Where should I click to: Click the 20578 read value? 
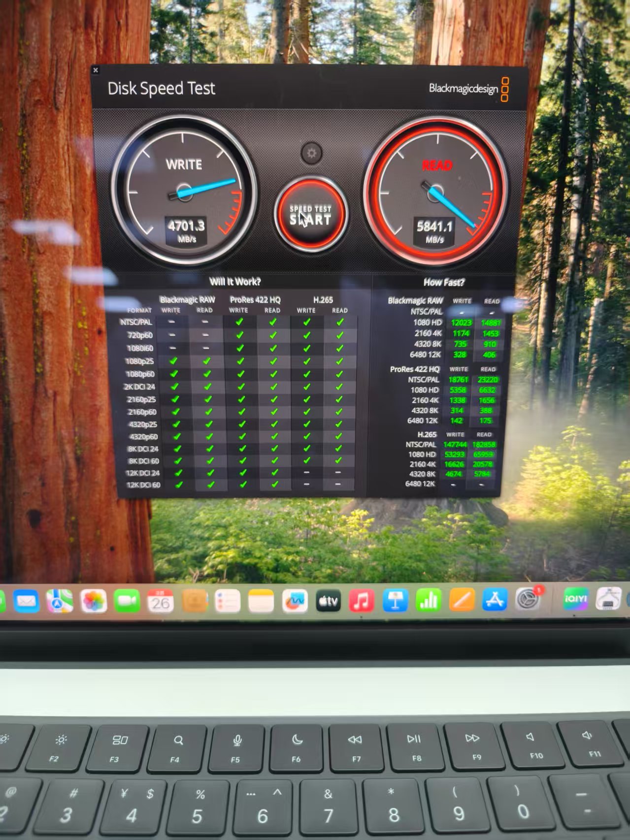(x=483, y=464)
